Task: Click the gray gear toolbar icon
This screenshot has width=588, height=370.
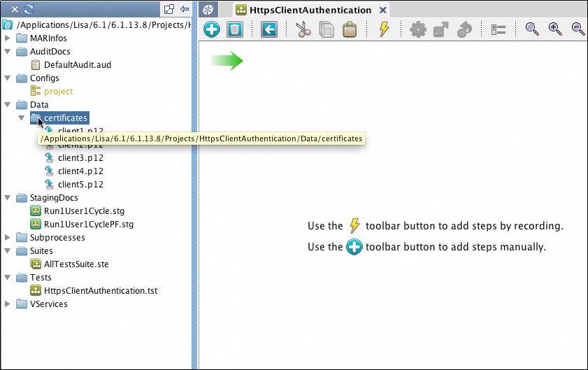Action: click(x=418, y=29)
